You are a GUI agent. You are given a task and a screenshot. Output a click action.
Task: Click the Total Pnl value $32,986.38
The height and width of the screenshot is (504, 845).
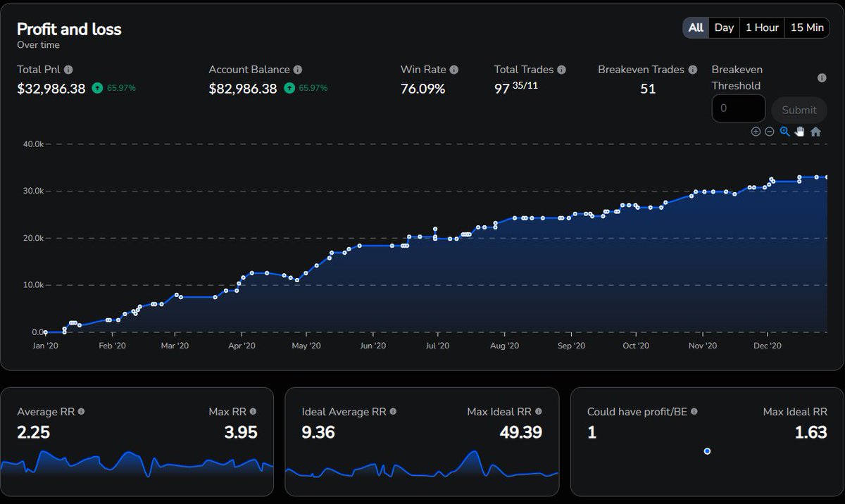click(x=51, y=89)
